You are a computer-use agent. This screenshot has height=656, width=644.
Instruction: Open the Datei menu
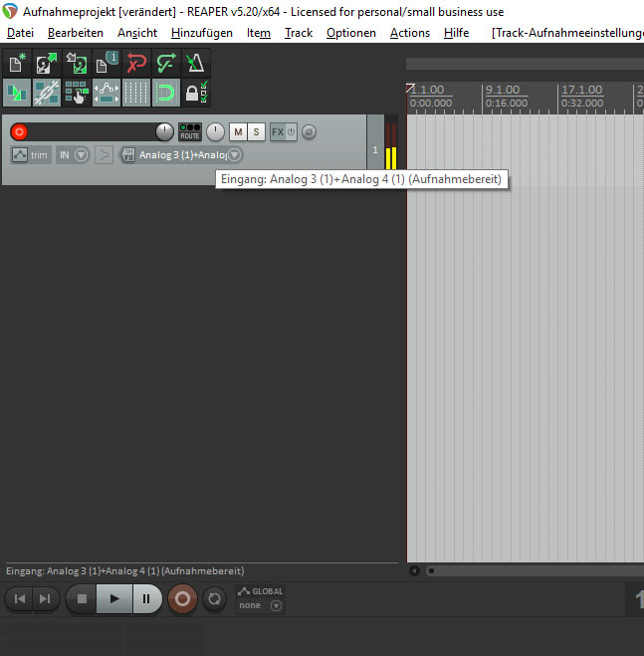click(20, 33)
